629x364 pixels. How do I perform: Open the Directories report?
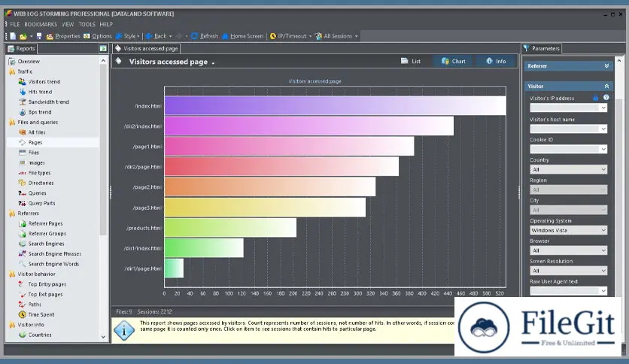click(41, 183)
